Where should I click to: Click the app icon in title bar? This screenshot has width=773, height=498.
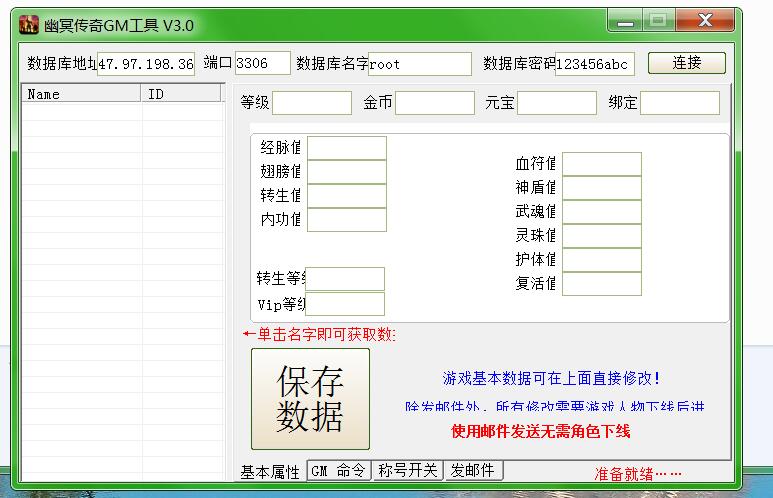click(x=30, y=25)
